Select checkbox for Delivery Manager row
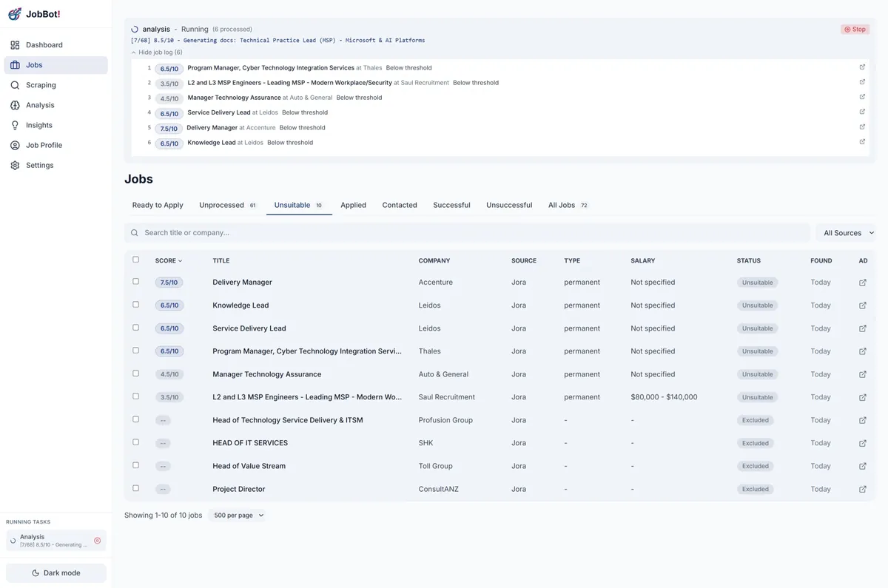The image size is (888, 588). click(x=135, y=281)
